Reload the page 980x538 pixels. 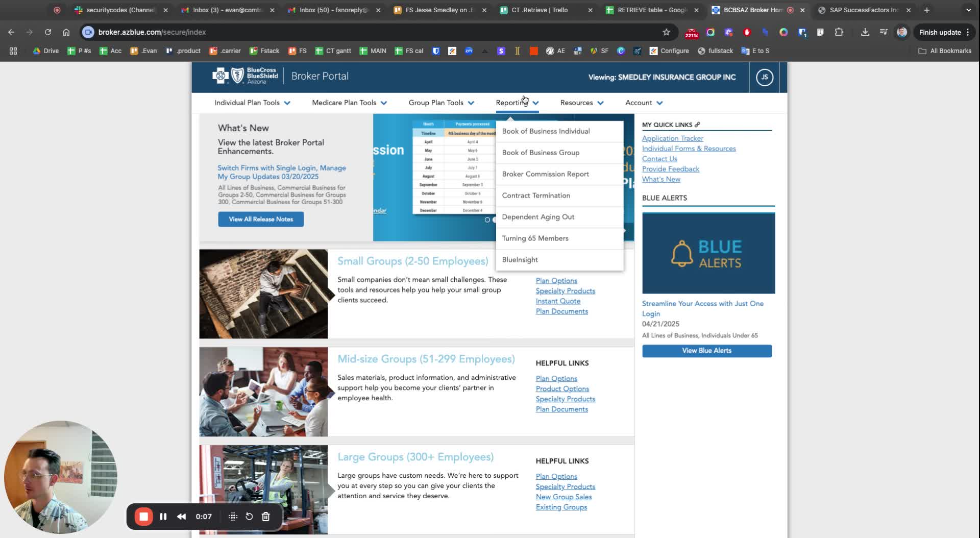pos(48,32)
